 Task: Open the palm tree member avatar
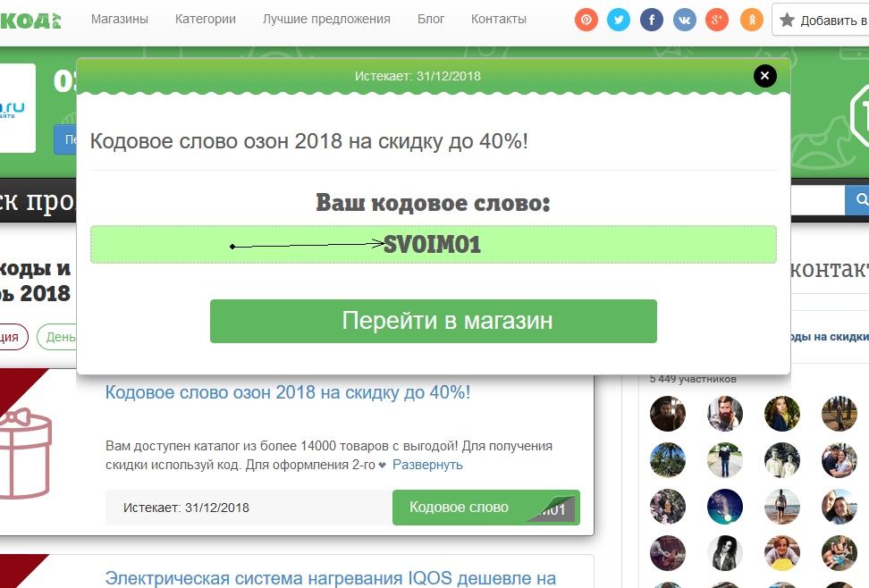coord(668,460)
